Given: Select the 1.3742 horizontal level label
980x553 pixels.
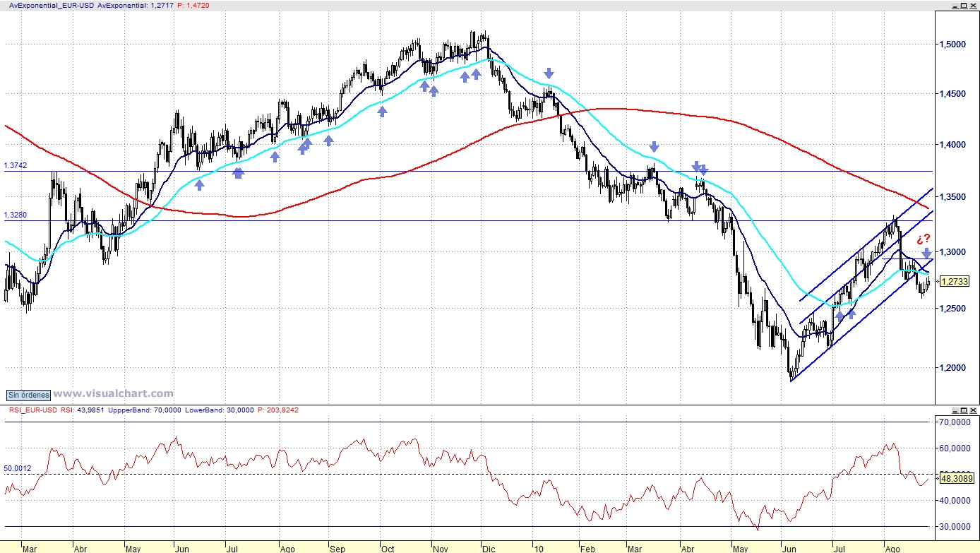Looking at the screenshot, I should [x=16, y=165].
